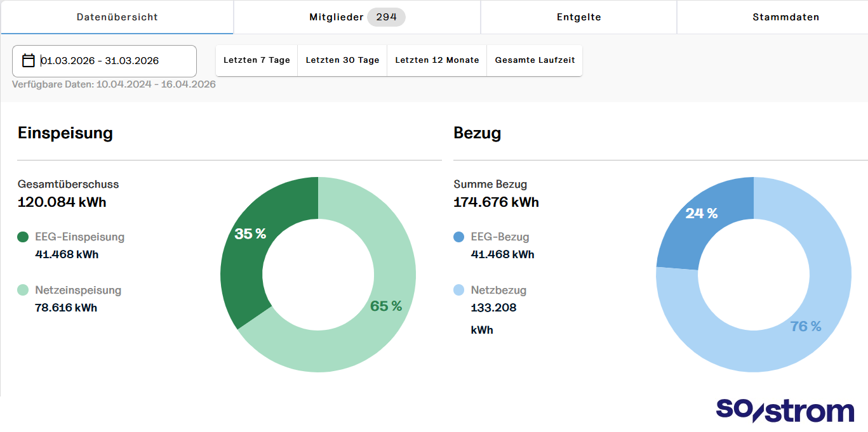This screenshot has width=868, height=432.
Task: Click the Mitglieder member count badge 294
Action: click(x=387, y=17)
